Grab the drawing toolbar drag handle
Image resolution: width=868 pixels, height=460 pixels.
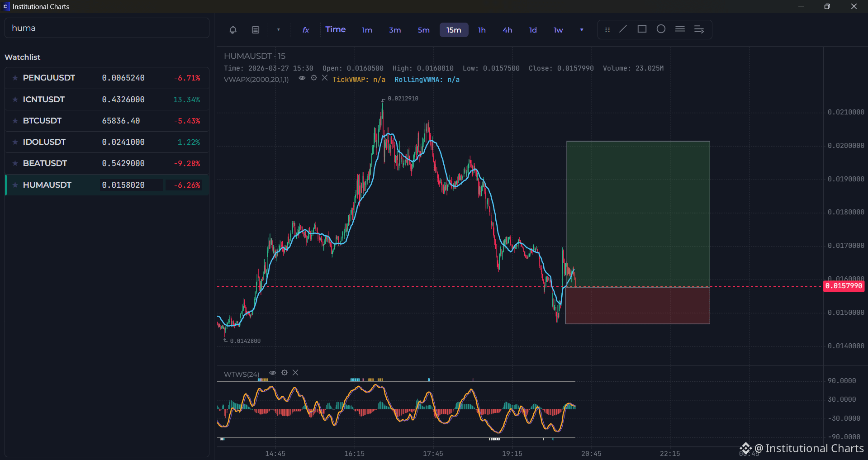point(607,30)
